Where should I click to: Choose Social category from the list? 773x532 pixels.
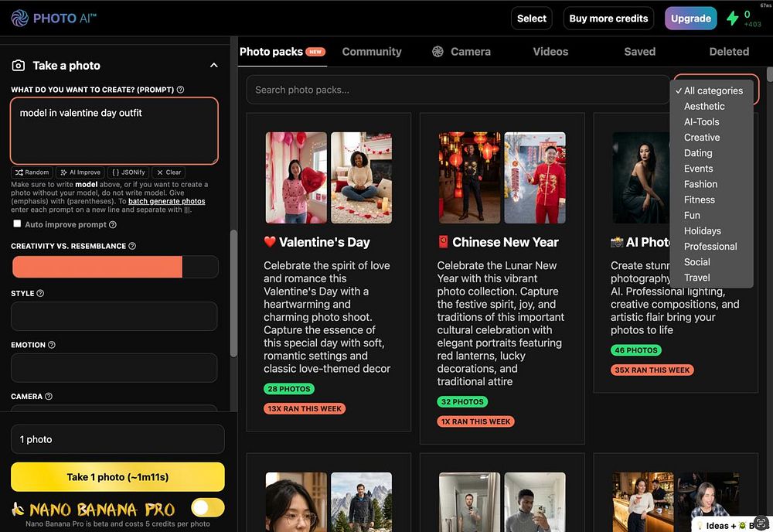(x=711, y=262)
